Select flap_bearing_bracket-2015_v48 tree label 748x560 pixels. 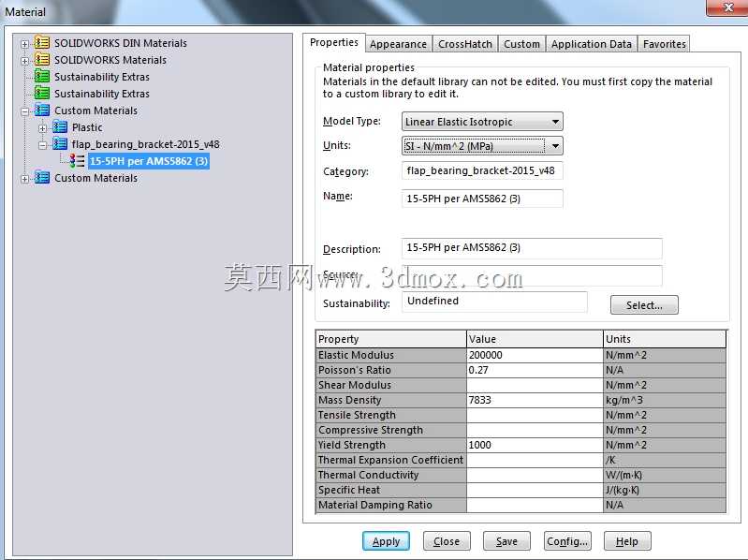(145, 144)
